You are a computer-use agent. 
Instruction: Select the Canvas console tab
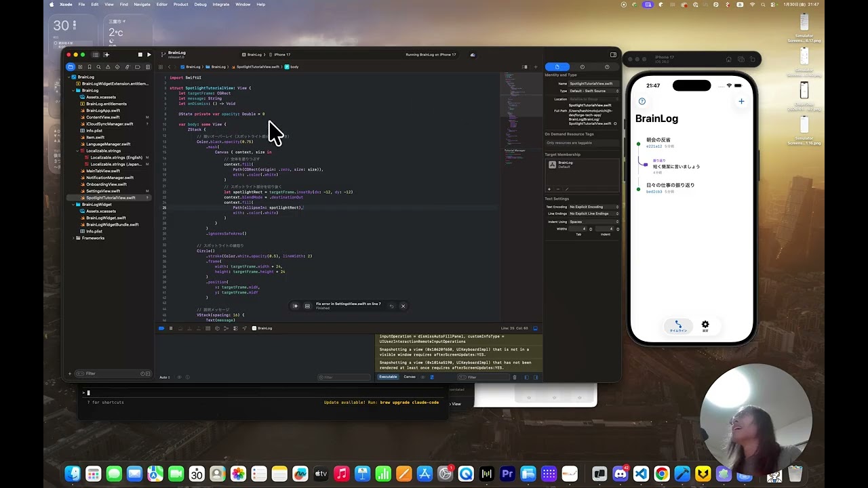[x=410, y=377]
